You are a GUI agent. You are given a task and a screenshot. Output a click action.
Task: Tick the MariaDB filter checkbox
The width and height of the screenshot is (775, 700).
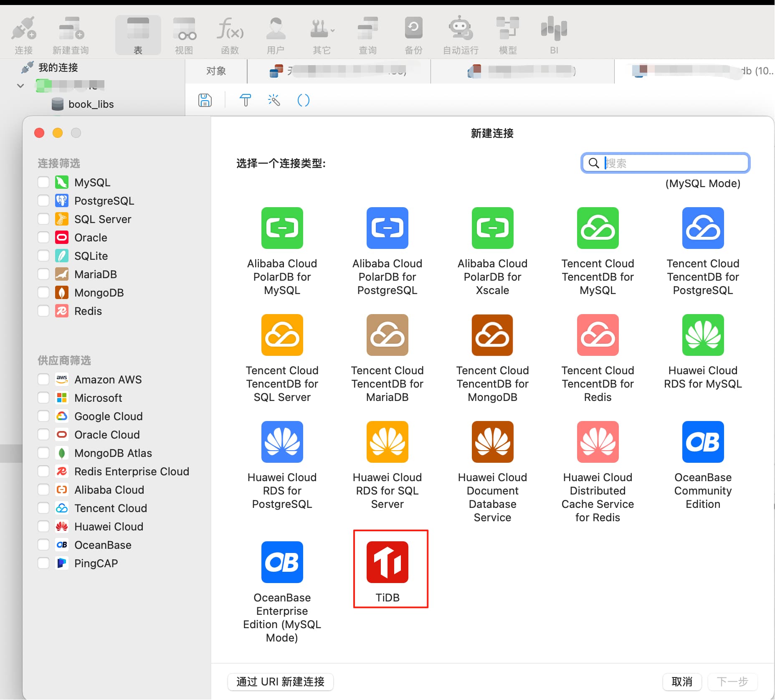[x=43, y=274]
